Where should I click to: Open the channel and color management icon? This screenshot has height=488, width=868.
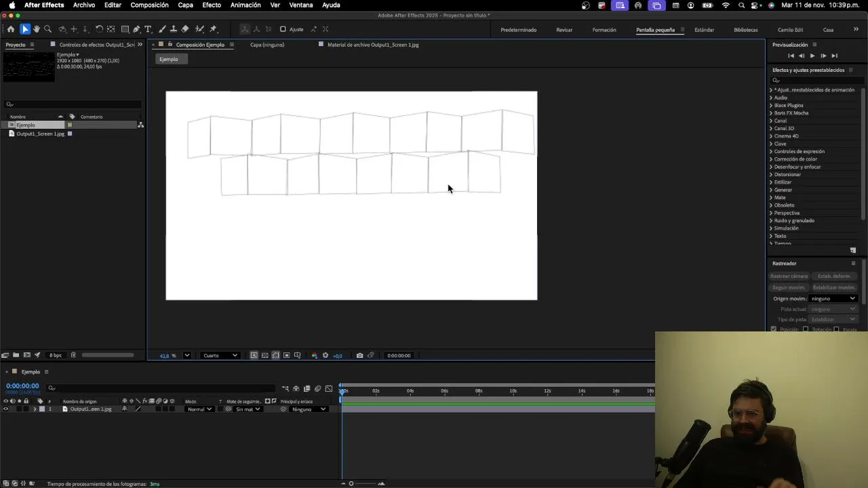coord(314,355)
